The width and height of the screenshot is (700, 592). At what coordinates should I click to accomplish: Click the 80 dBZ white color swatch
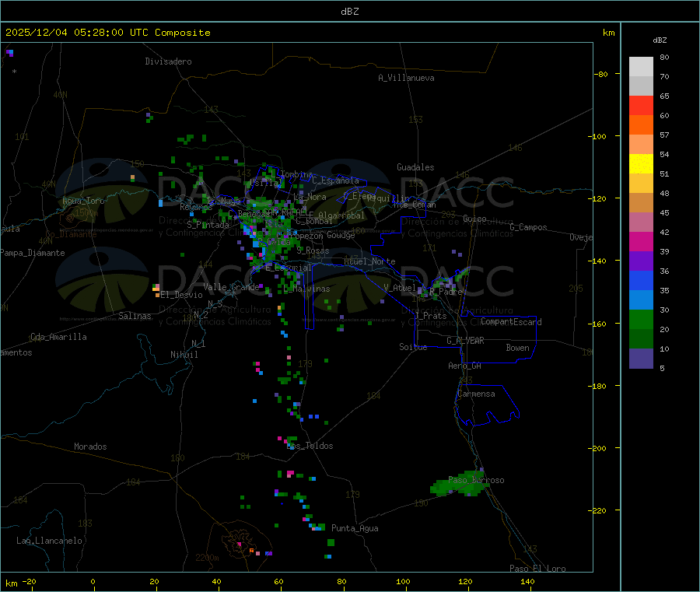click(x=641, y=67)
